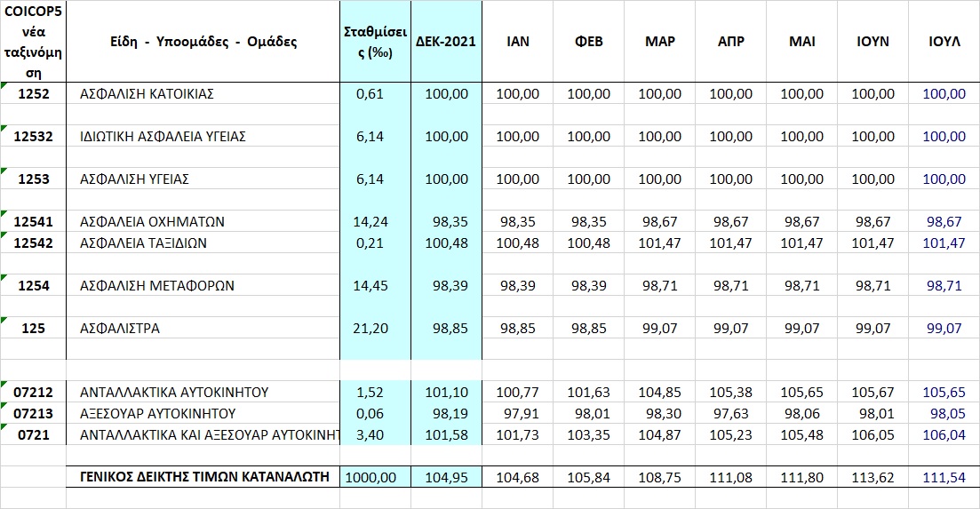This screenshot has height=509, width=980.
Task: Select the ΓΕΝΙΚΟΣ ΔΕΙΚΤΗΣ ΤΙΜΩΝ ΚΑΤΑΝΑΛΩΤΗ cell
Action: point(203,476)
